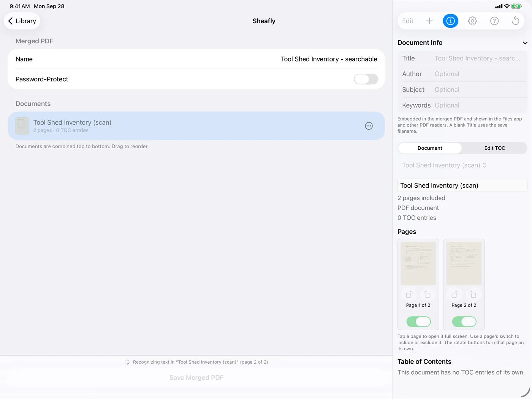Image resolution: width=532 pixels, height=399 pixels.
Task: Open more options for Tool Shed Inventory (scan)
Action: 369,126
